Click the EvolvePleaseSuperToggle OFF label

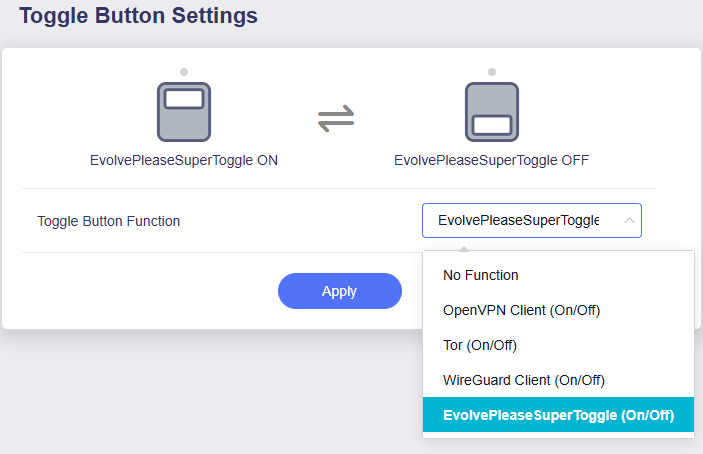tap(491, 159)
